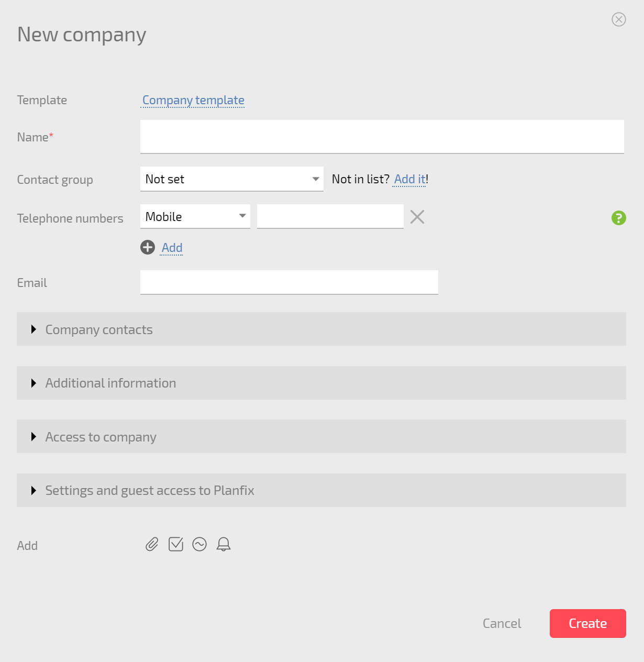Click the Cancel button
Viewport: 644px width, 662px height.
(x=502, y=623)
